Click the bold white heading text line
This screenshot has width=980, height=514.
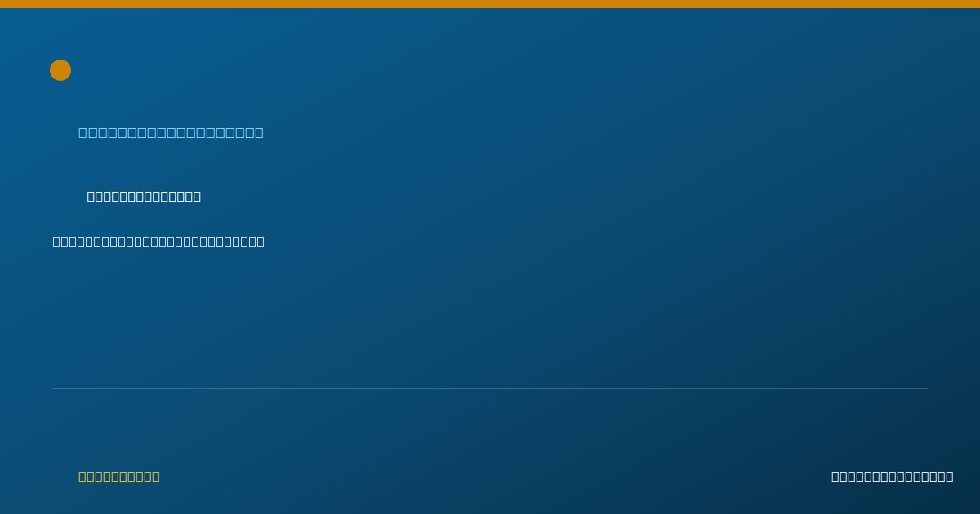(x=144, y=196)
